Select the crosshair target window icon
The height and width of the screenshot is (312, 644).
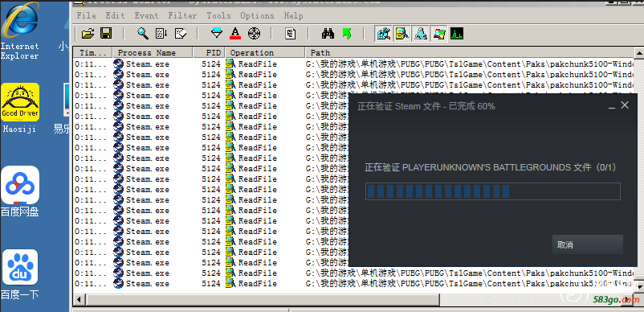(x=255, y=34)
